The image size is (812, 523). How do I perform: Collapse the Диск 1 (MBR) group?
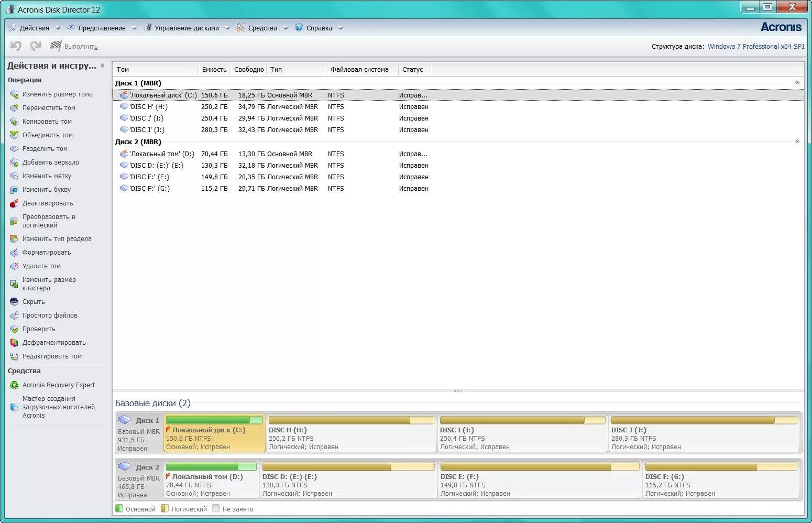tap(797, 83)
